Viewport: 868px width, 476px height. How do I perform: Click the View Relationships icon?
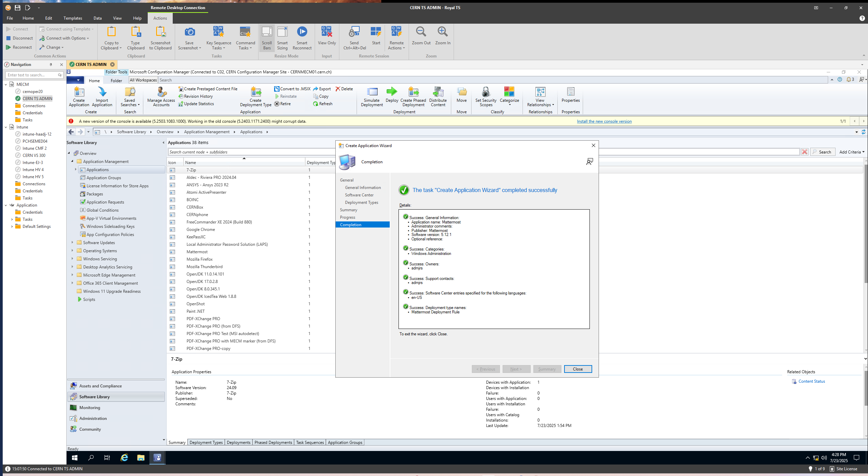[x=540, y=97]
